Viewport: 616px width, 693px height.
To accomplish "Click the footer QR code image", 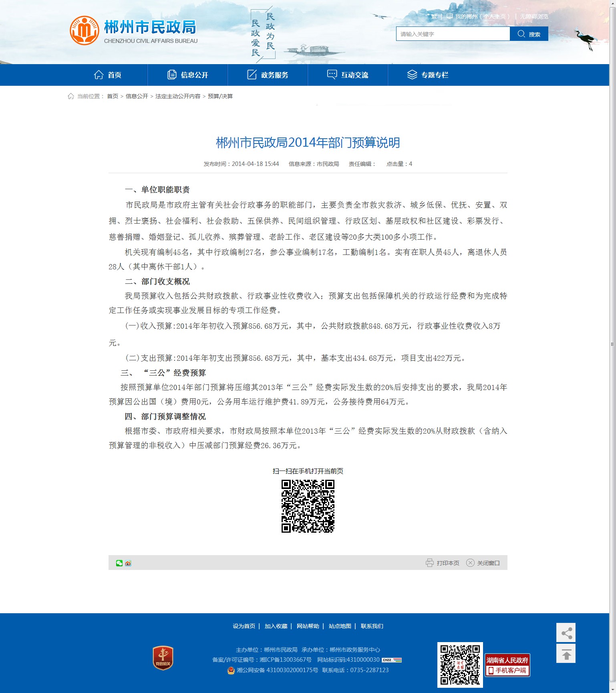I will click(x=460, y=665).
